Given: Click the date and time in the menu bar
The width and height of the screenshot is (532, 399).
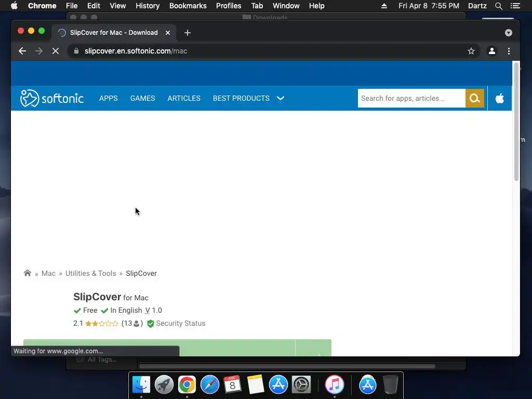Looking at the screenshot, I should (429, 6).
